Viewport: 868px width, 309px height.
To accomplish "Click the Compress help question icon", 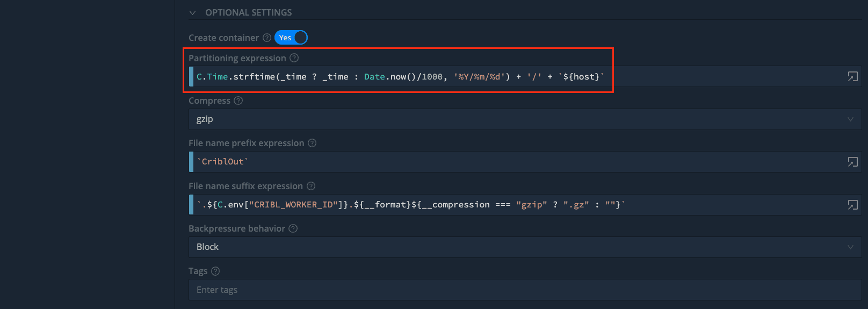I will point(238,100).
